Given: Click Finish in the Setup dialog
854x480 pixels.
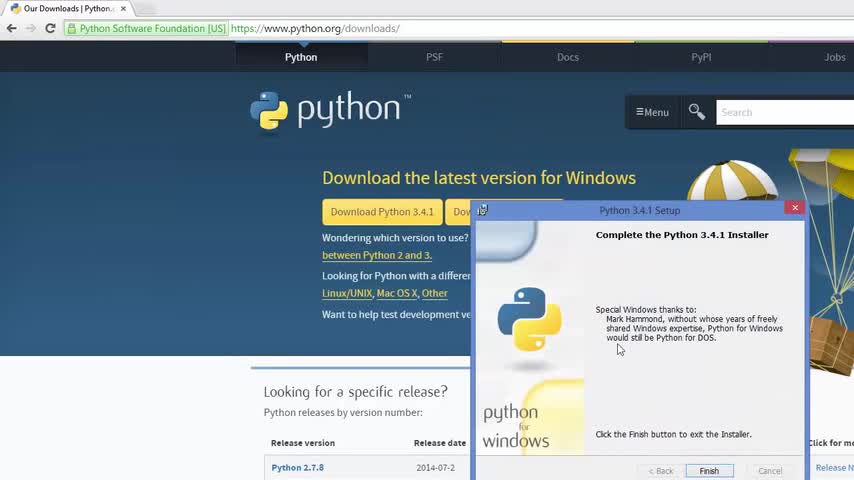Looking at the screenshot, I should [x=709, y=471].
